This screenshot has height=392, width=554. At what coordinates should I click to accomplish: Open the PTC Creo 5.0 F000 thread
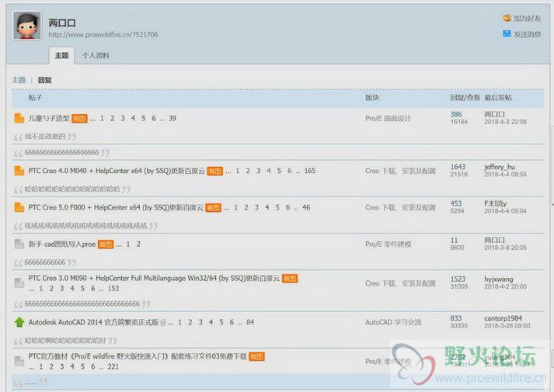[116, 207]
